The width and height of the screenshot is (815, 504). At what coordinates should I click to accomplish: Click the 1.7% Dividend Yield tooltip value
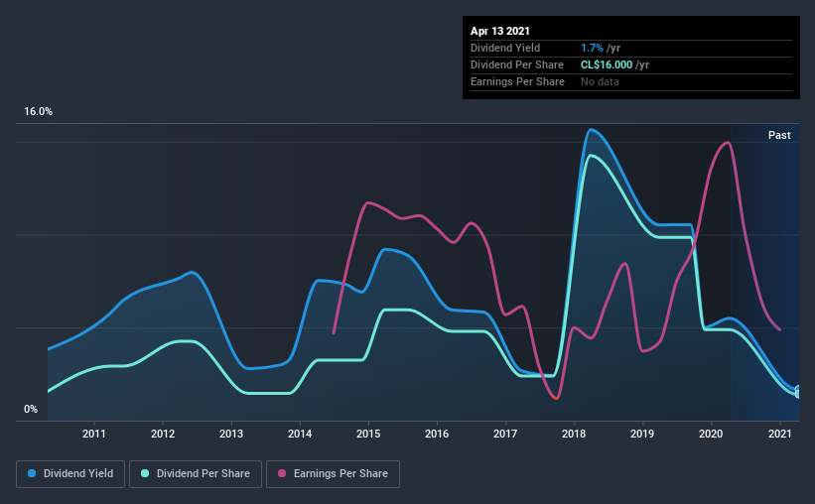[x=592, y=48]
